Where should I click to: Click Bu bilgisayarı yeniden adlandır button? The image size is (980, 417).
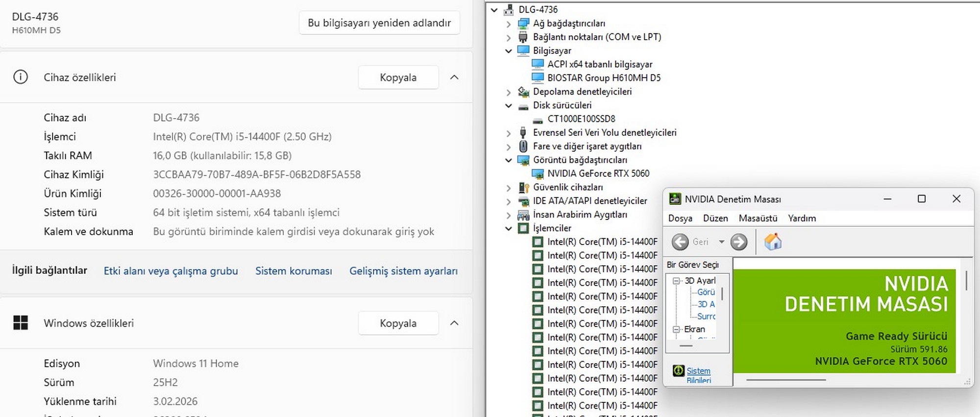(379, 23)
